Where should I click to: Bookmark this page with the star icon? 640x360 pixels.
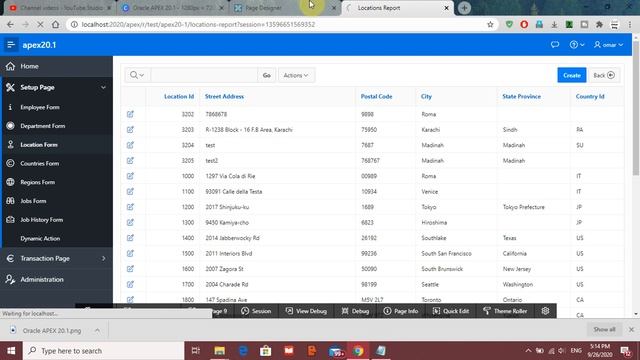(490, 24)
